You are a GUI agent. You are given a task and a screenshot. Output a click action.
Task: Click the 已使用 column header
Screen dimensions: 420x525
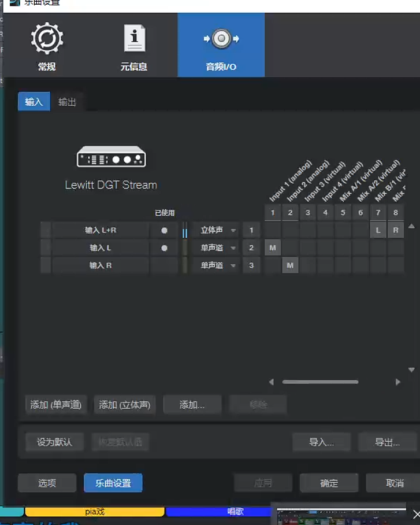tap(165, 213)
